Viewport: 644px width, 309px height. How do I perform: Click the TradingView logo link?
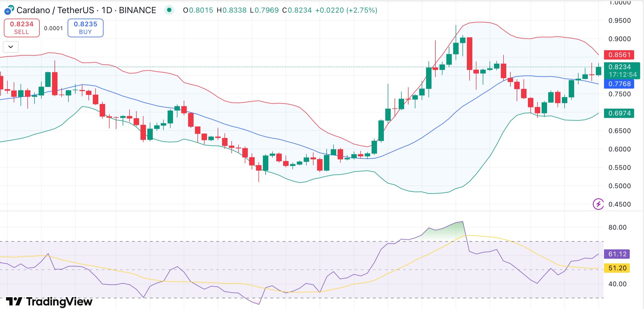coord(49,302)
